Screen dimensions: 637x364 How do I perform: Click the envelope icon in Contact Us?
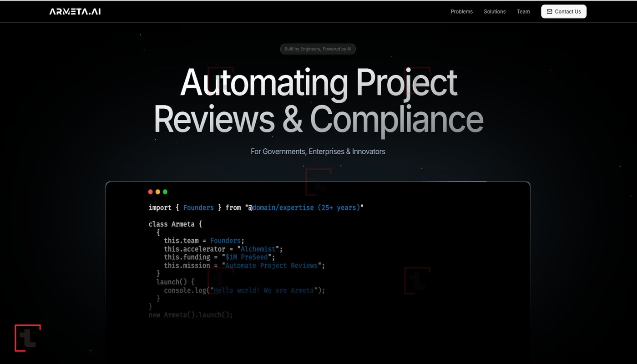point(550,12)
